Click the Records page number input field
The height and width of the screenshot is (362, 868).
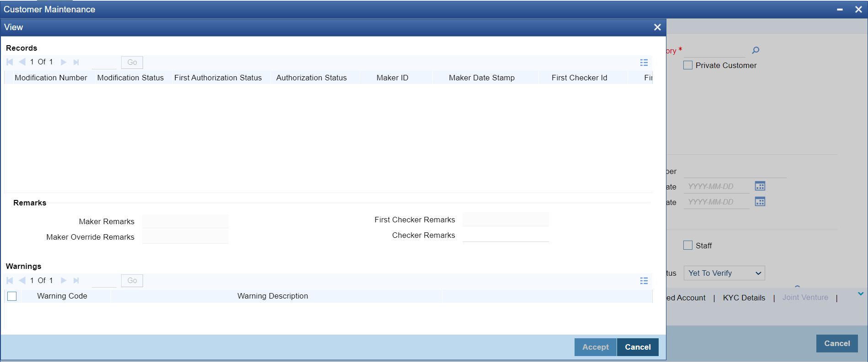pos(104,63)
